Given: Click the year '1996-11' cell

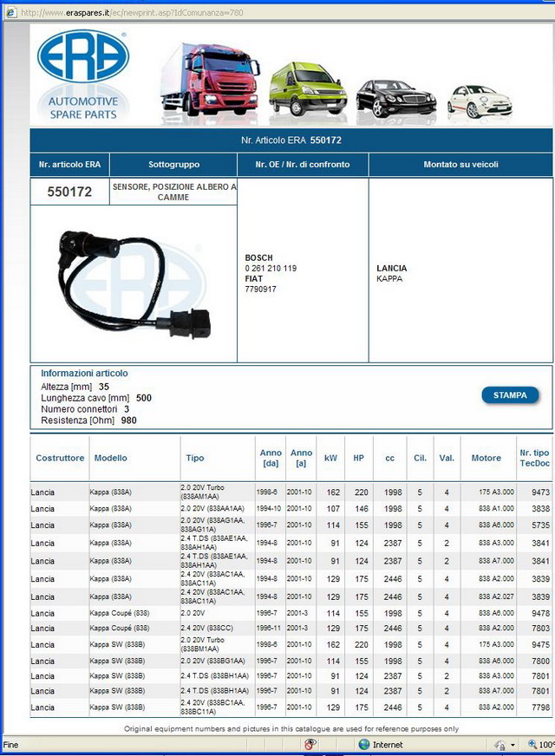Looking at the screenshot, I should point(269,628).
